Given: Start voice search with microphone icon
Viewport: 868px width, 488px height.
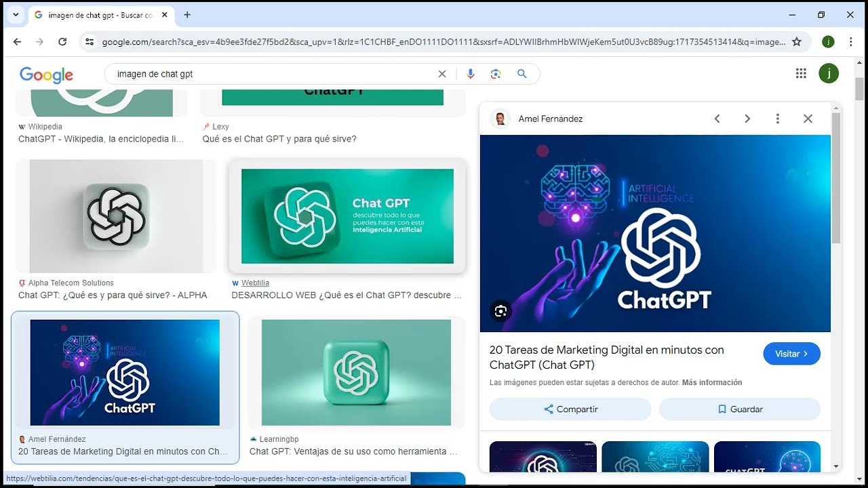Looking at the screenshot, I should 471,74.
